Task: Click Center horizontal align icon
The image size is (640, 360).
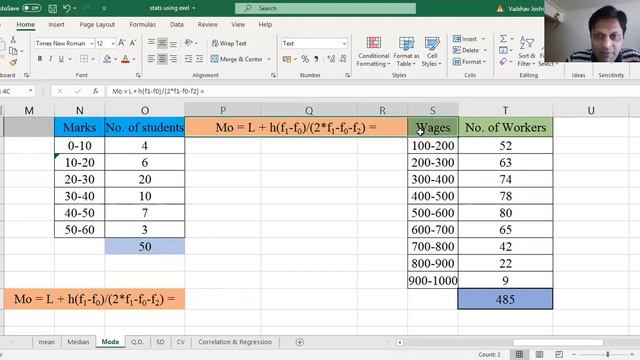Action: pyautogui.click(x=162, y=59)
